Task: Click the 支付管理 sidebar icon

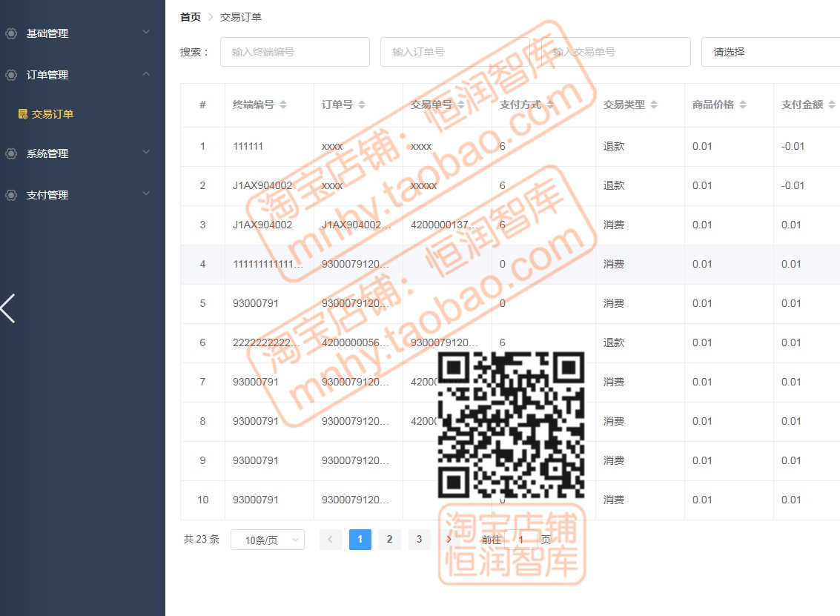Action: (11, 194)
